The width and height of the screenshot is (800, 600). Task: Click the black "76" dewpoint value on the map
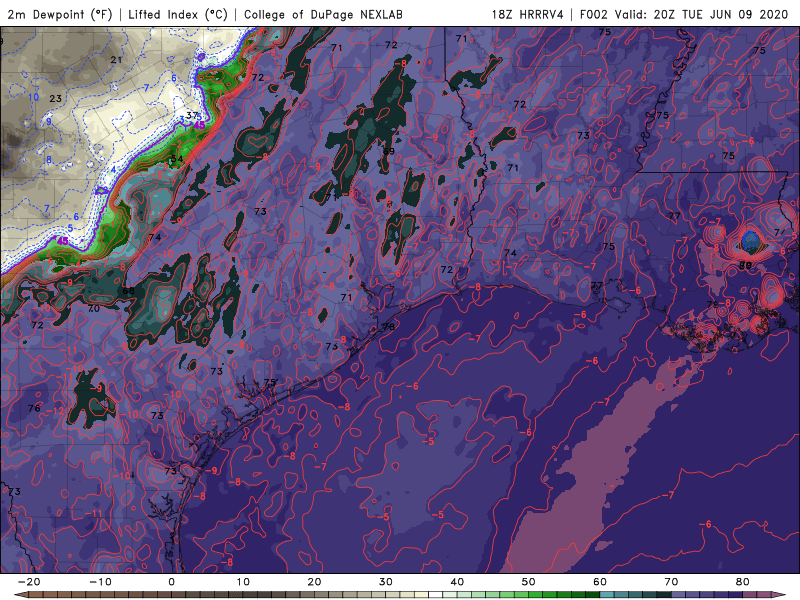coord(34,408)
